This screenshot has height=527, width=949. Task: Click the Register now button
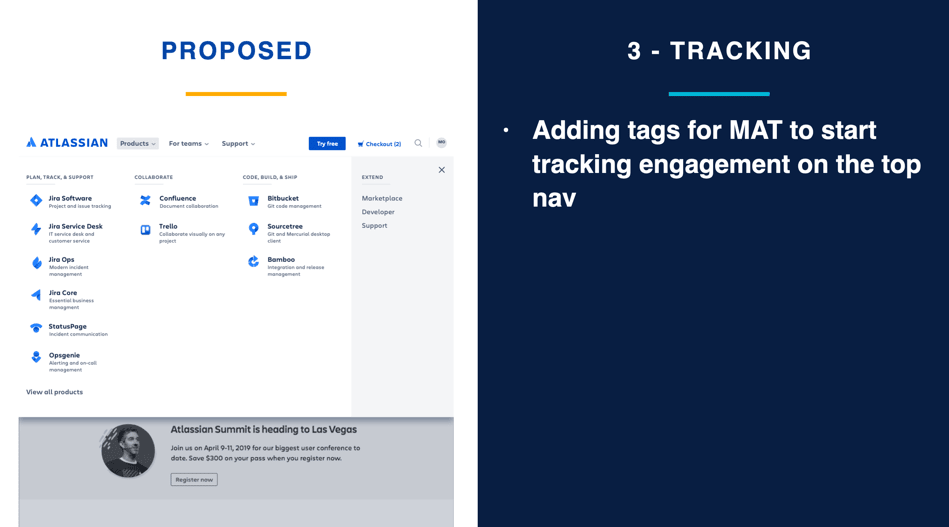click(194, 480)
